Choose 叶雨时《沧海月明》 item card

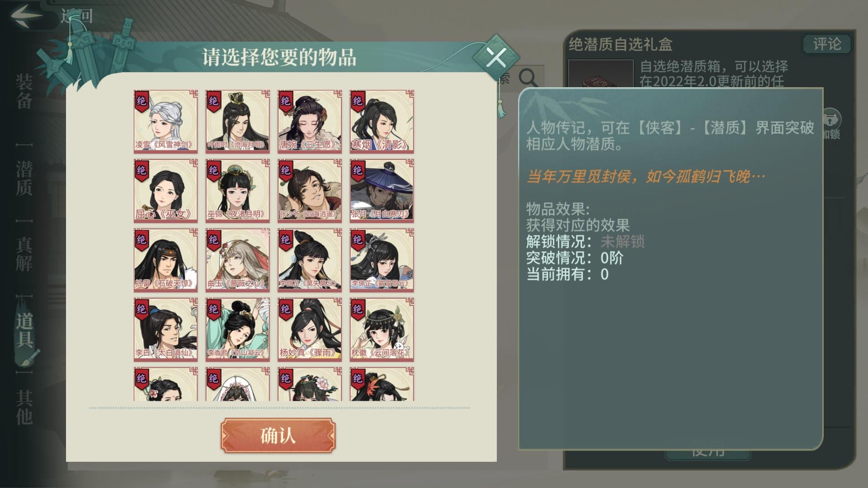pos(237,121)
